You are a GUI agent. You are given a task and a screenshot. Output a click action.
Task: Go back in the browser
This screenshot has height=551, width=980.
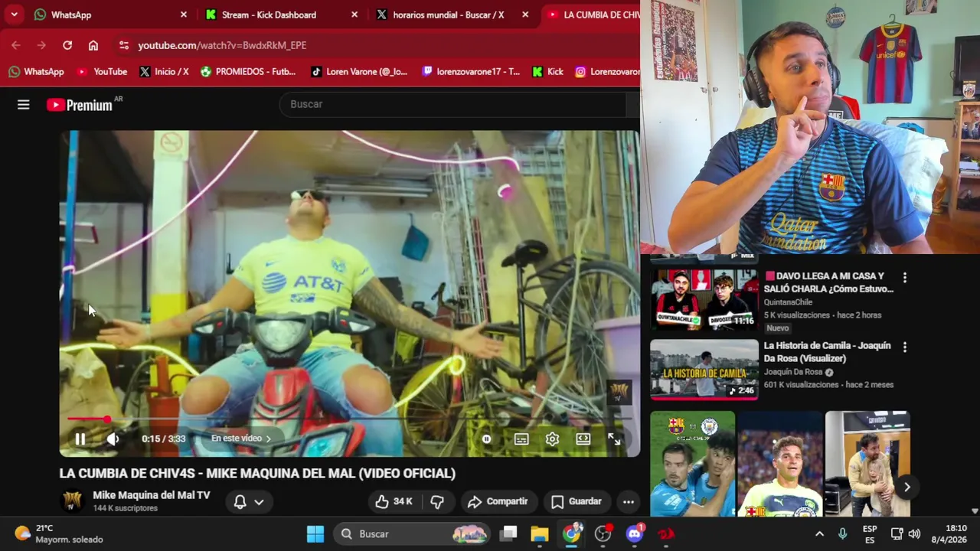coord(16,45)
